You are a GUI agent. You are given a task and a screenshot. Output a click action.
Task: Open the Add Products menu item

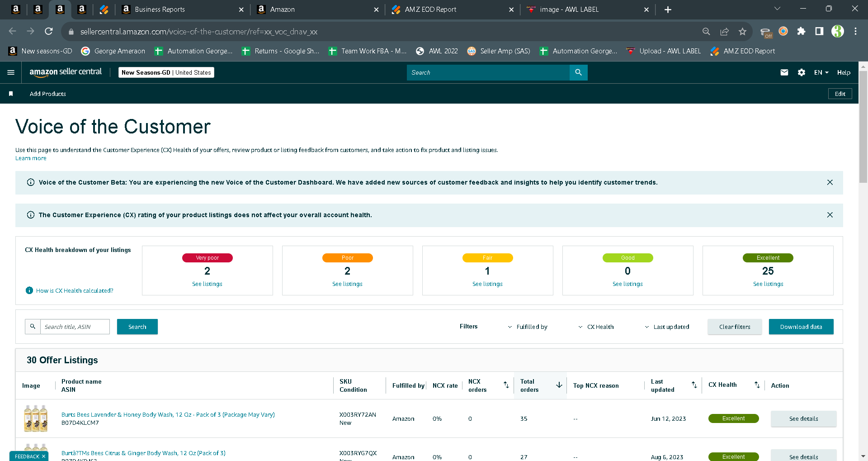48,94
